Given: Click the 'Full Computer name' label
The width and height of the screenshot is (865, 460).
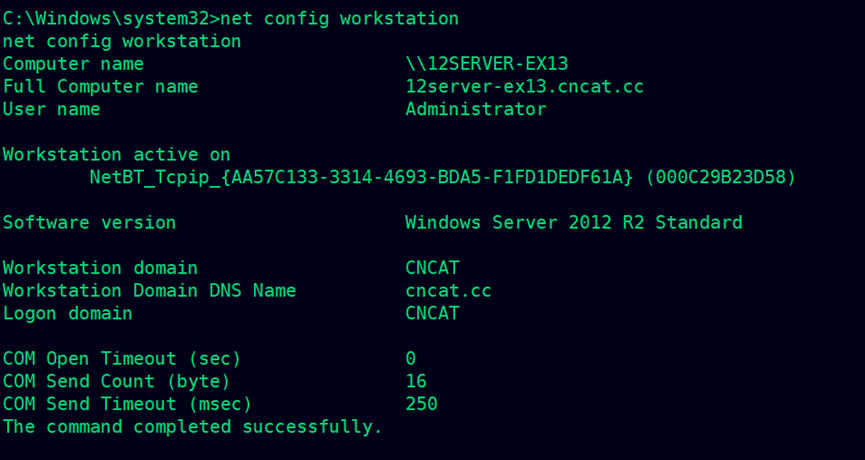Looking at the screenshot, I should [x=100, y=87].
